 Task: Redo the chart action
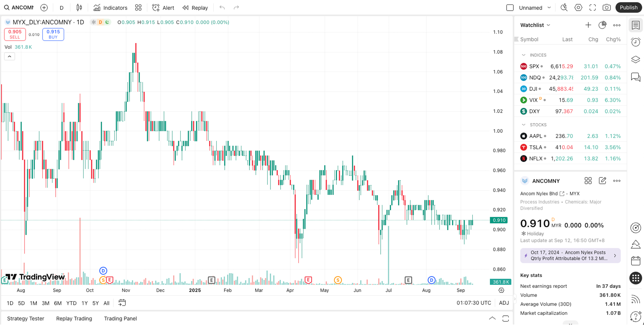pyautogui.click(x=236, y=8)
